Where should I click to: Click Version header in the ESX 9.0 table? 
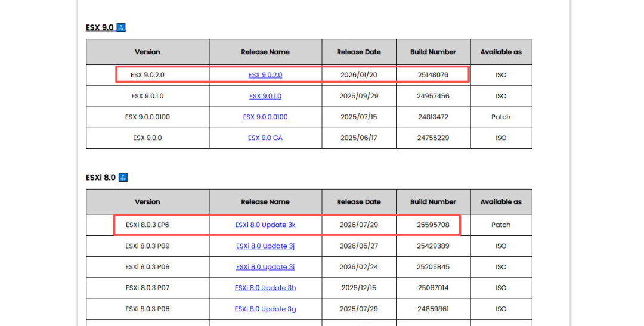coord(147,52)
